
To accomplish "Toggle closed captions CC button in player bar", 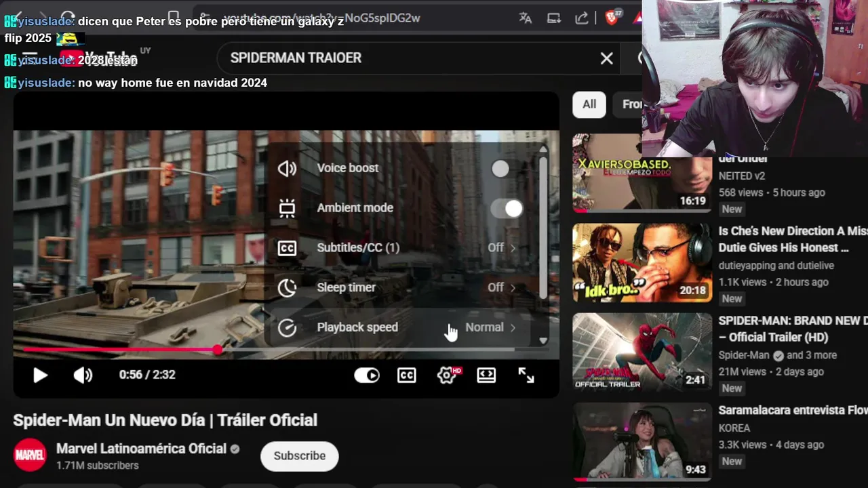I will [x=407, y=375].
